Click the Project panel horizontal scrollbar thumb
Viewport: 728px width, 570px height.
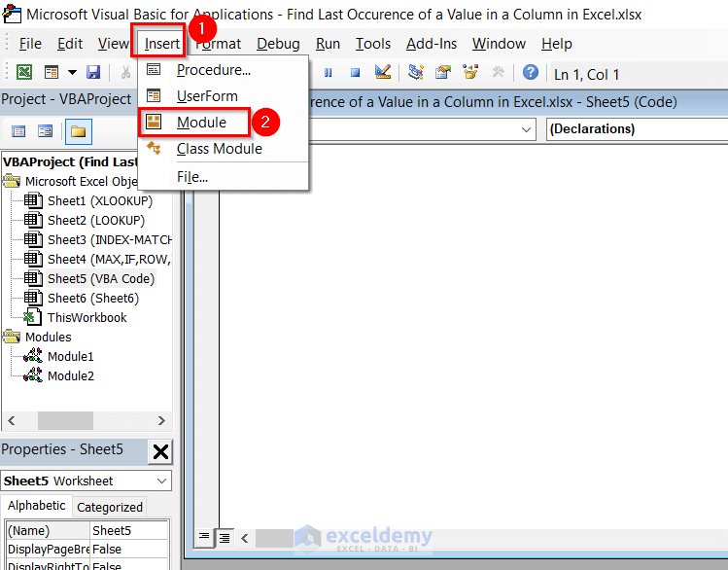(65, 421)
